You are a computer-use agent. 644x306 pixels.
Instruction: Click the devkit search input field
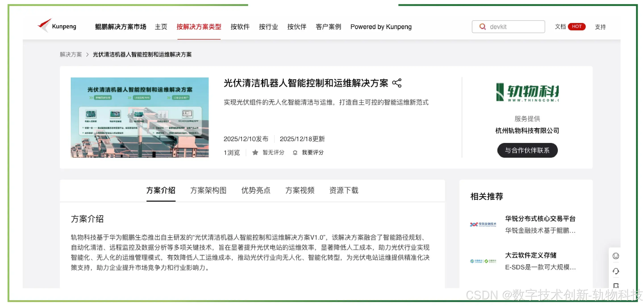coord(515,27)
